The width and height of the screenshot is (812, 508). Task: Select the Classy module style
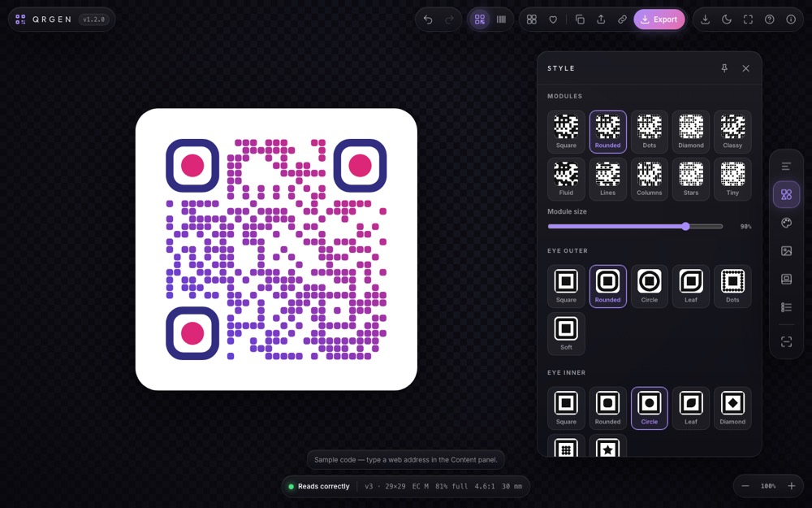732,132
